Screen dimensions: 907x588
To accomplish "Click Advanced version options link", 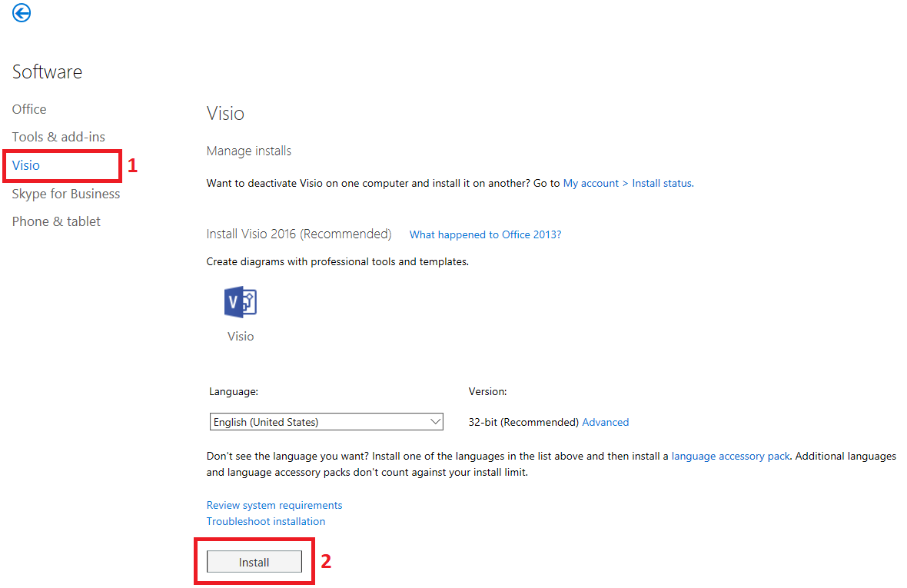I will coord(605,422).
